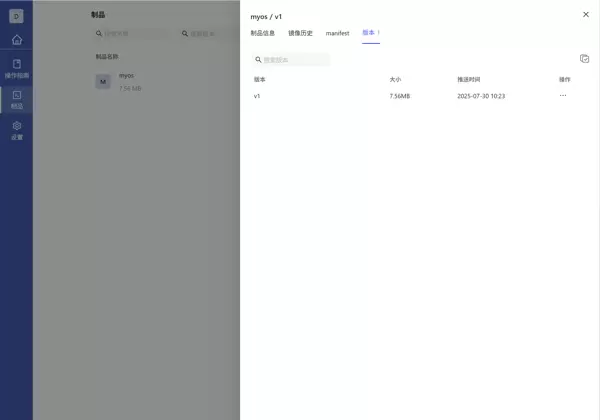Open the myos artifact name link
Screen dimensions: 600x420
[126, 76]
